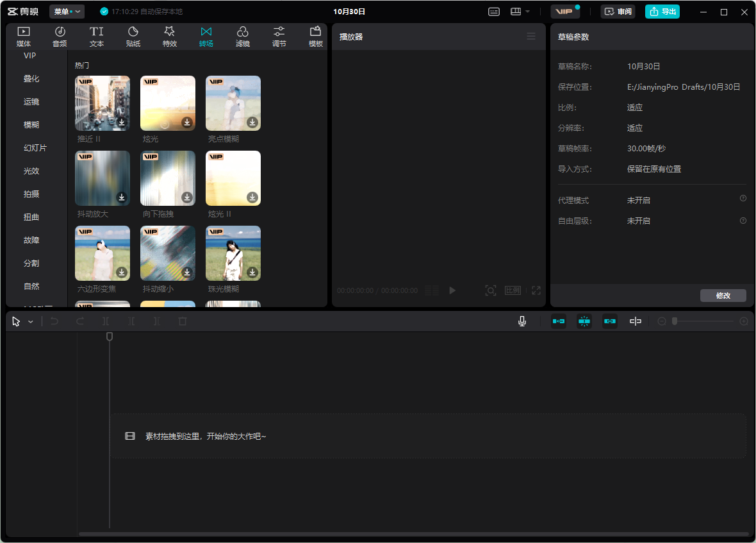
Task: Open the 特效 (Effects) panel
Action: click(x=169, y=36)
